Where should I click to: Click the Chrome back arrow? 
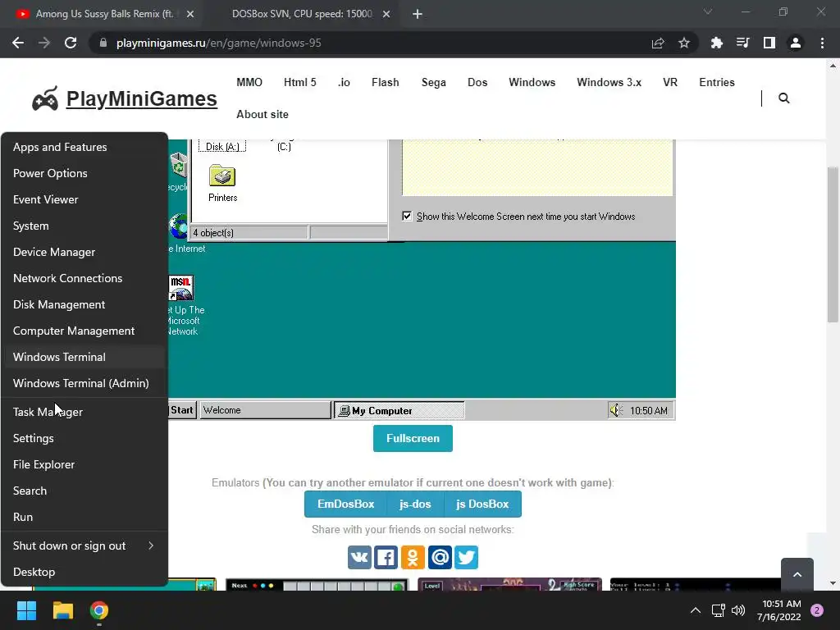coord(18,43)
